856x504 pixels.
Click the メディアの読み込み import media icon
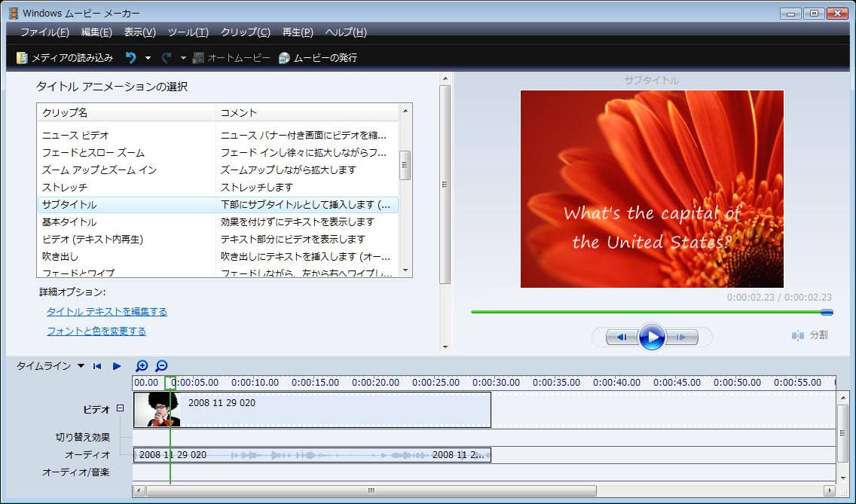tap(23, 58)
